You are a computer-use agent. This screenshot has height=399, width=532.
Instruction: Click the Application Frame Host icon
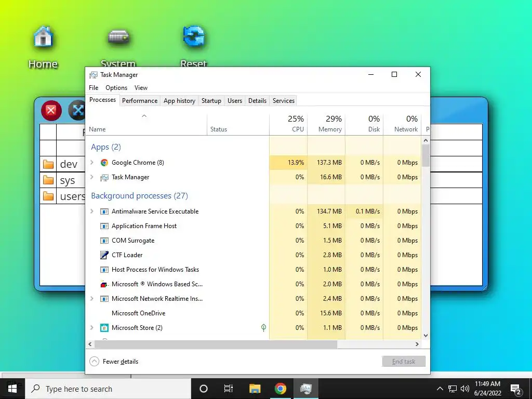tap(104, 226)
